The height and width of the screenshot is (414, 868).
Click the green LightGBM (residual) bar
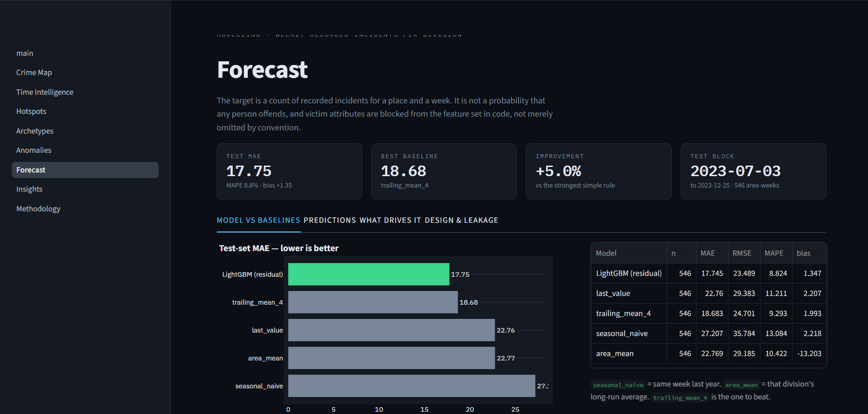[369, 274]
